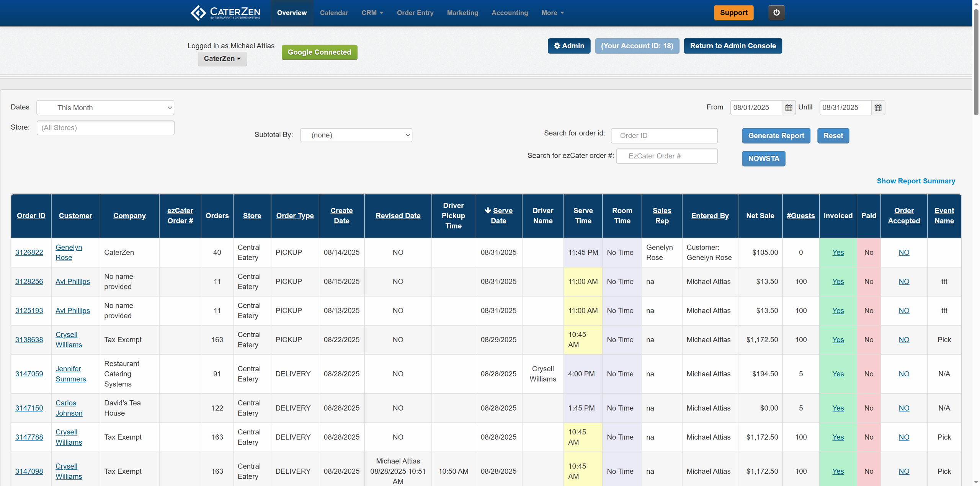Click the Generate Report button
980x486 pixels.
[x=776, y=136]
